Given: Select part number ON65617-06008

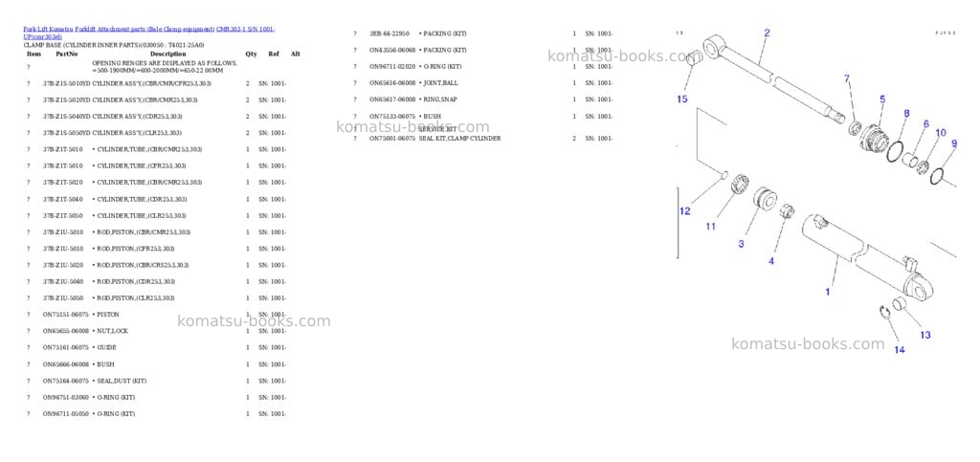Looking at the screenshot, I should tap(391, 99).
